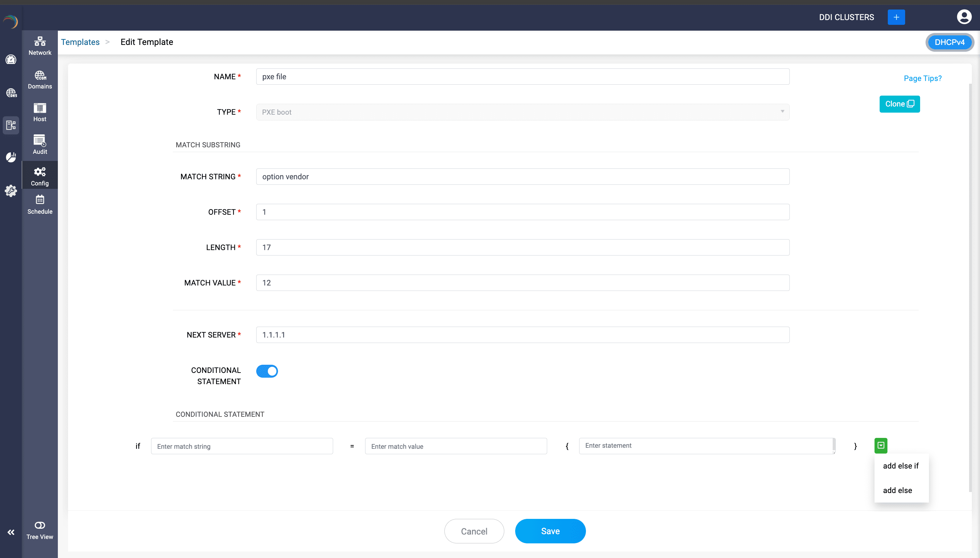The height and width of the screenshot is (558, 980).
Task: Open the Audit section
Action: [x=40, y=145]
